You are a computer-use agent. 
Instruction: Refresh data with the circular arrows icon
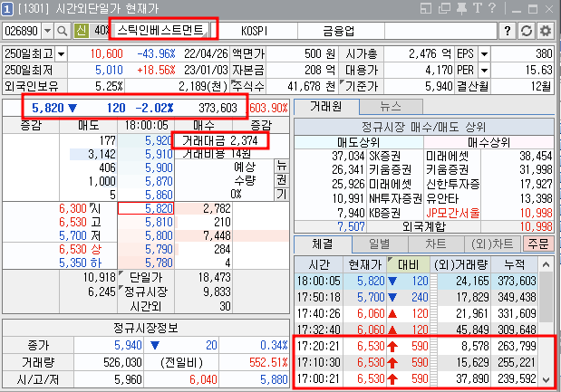point(527,31)
